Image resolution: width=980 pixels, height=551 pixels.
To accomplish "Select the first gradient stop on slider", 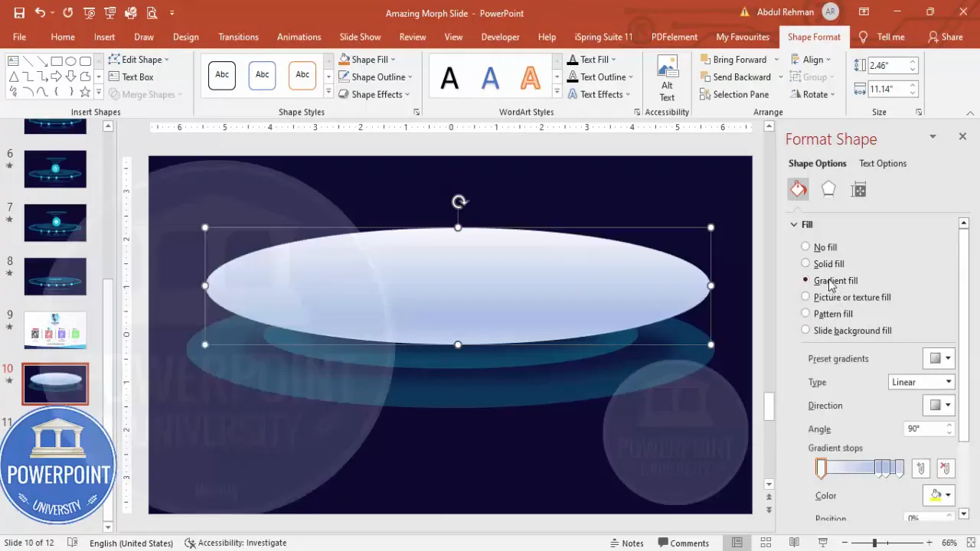I will (821, 468).
